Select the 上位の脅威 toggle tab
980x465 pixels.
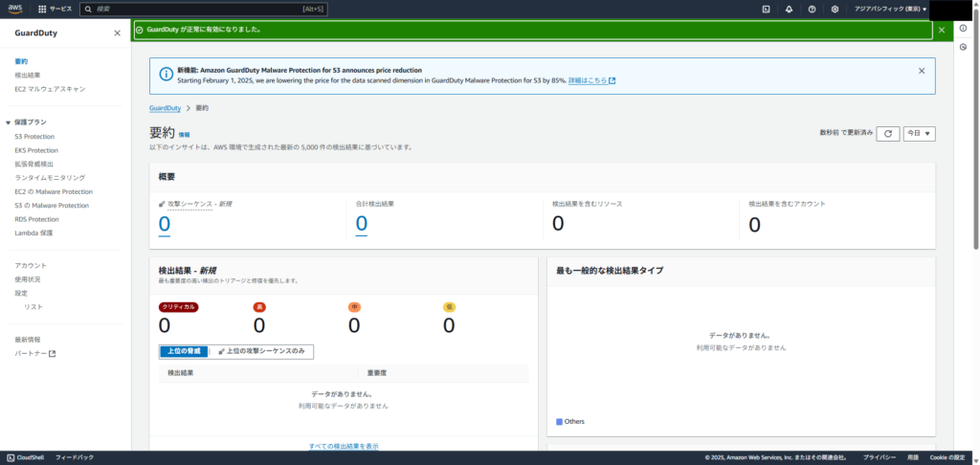click(184, 351)
